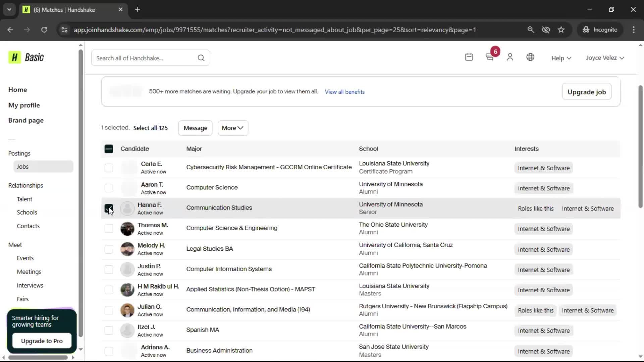The image size is (644, 362).
Task: Open View all benefits link
Action: [344, 92]
